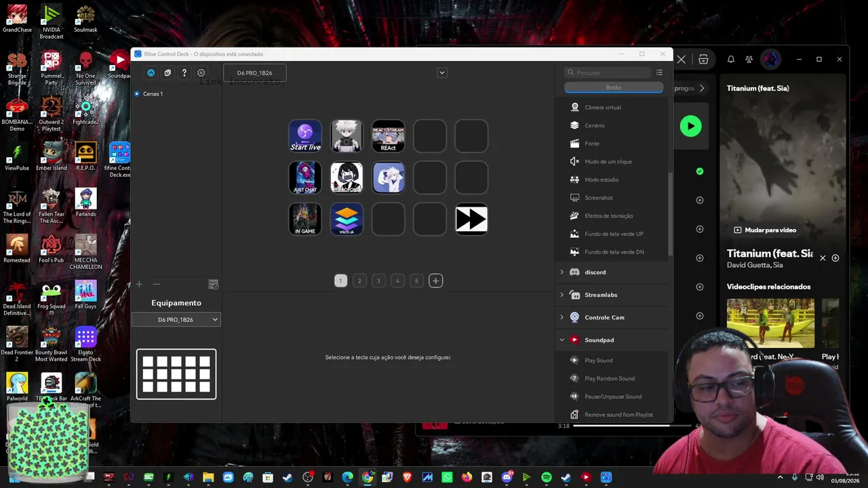Click the IN GAME deck key
This screenshot has width=868, height=488.
305,219
